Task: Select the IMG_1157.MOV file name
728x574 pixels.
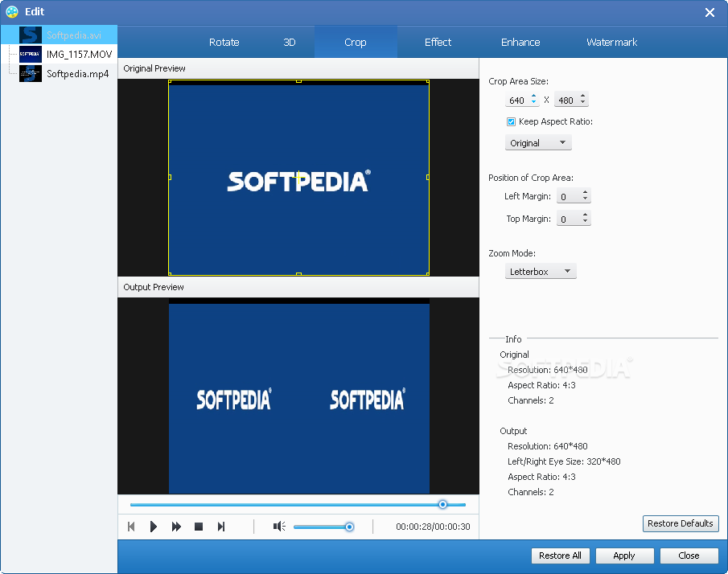Action: (80, 55)
